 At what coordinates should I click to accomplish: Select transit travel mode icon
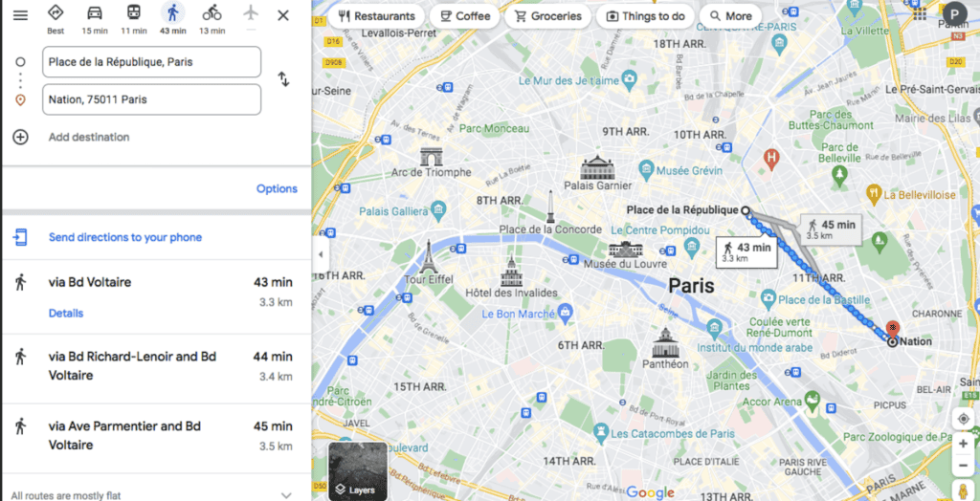pos(134,12)
